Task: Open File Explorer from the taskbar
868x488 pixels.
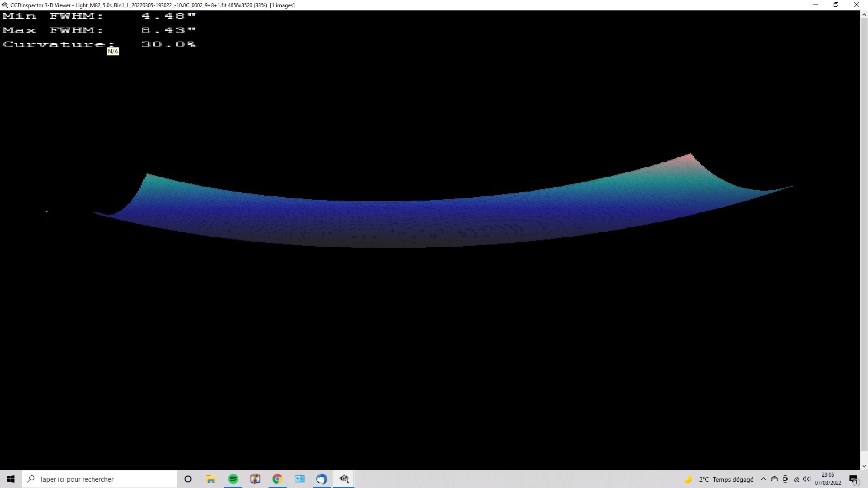Action: pyautogui.click(x=211, y=479)
